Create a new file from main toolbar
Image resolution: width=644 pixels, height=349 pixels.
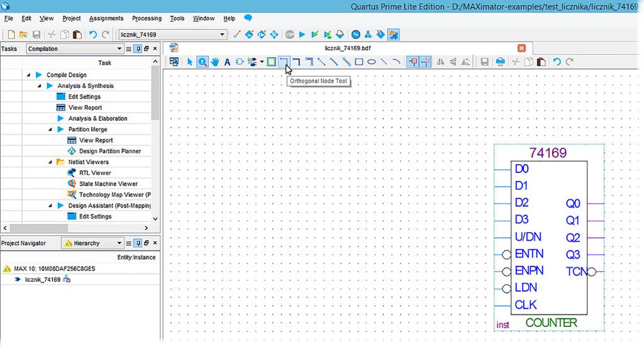click(11, 35)
